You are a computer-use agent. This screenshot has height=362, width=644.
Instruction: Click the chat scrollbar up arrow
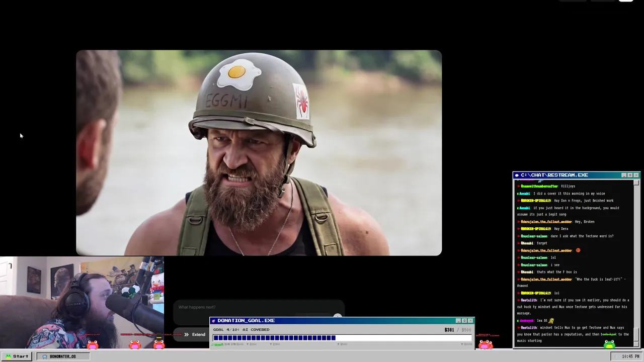click(636, 183)
